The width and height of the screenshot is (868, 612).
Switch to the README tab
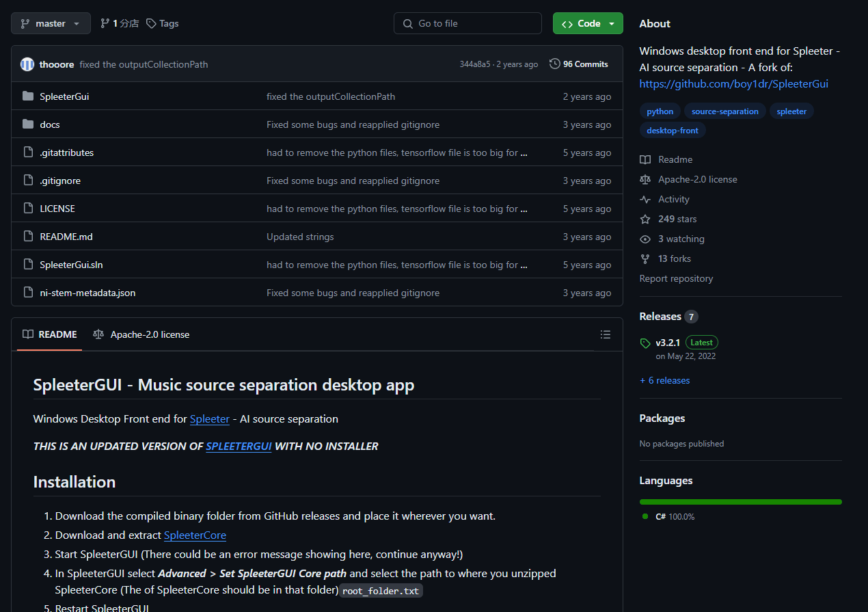click(50, 334)
